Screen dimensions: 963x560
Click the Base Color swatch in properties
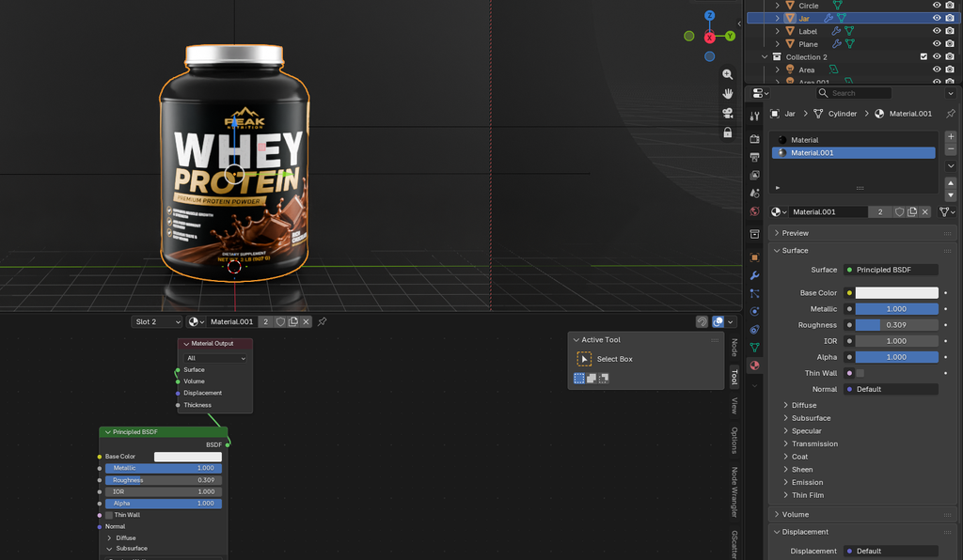pyautogui.click(x=896, y=293)
